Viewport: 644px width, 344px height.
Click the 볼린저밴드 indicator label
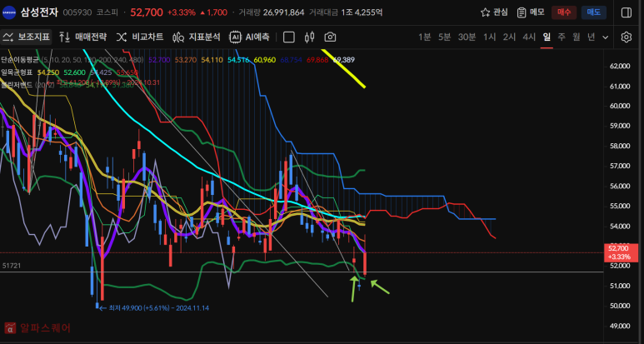point(17,84)
